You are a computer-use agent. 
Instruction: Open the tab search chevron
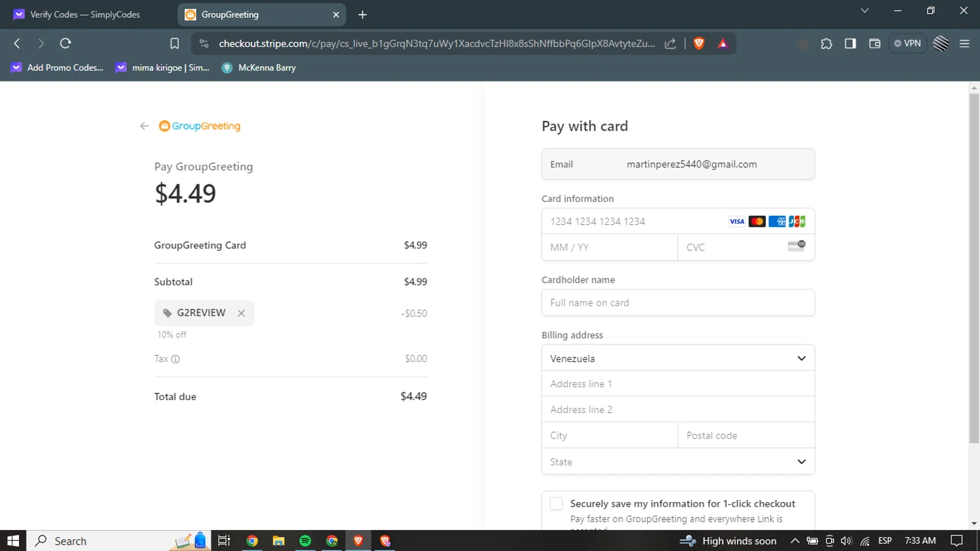[x=864, y=10]
